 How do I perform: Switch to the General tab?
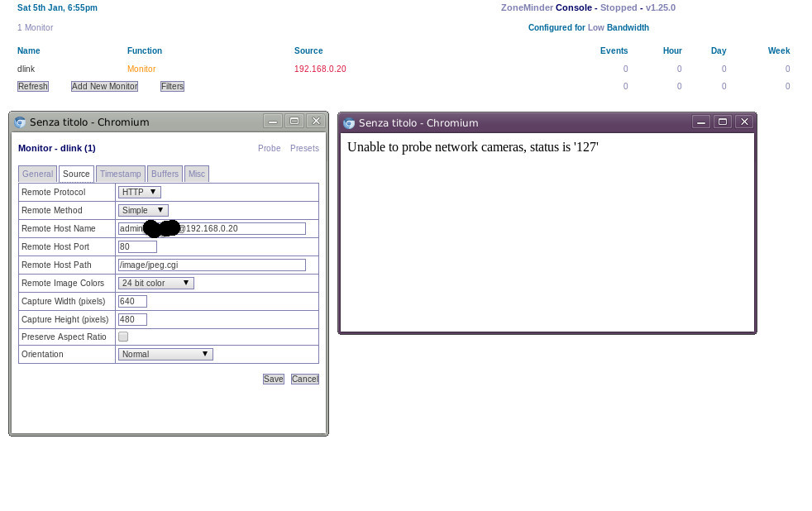[x=37, y=174]
